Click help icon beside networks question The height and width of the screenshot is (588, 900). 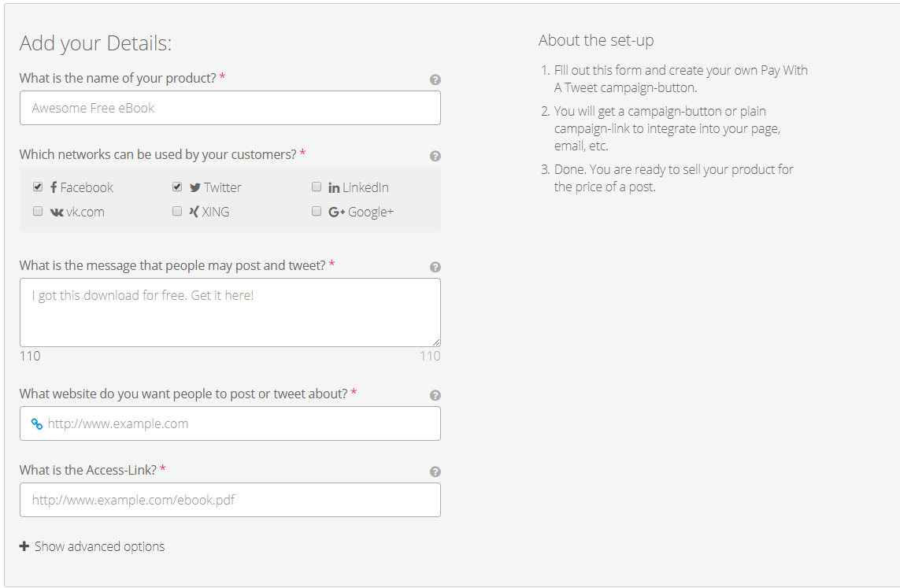(x=435, y=156)
